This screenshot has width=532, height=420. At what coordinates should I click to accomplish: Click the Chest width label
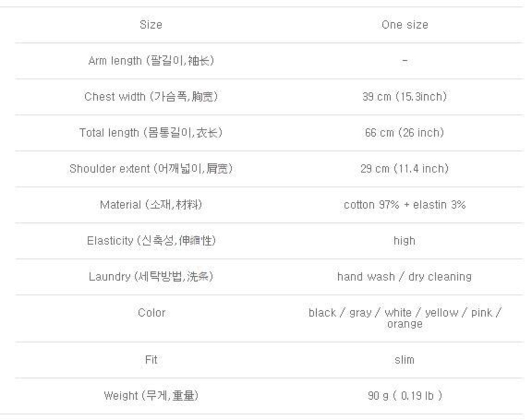[x=151, y=97]
